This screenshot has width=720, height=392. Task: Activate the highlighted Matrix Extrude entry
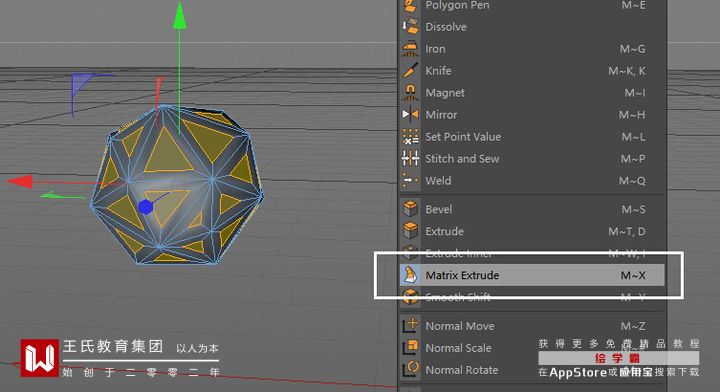click(533, 275)
